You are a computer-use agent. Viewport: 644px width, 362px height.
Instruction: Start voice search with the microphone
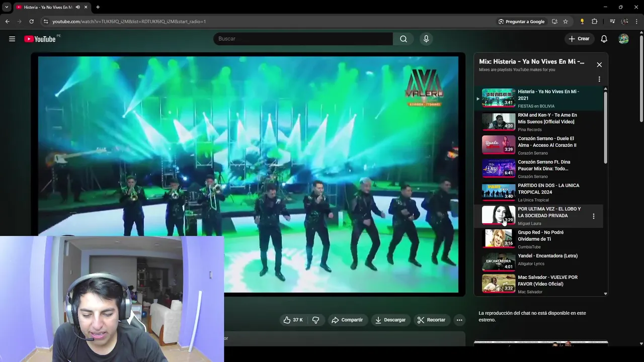click(x=426, y=39)
